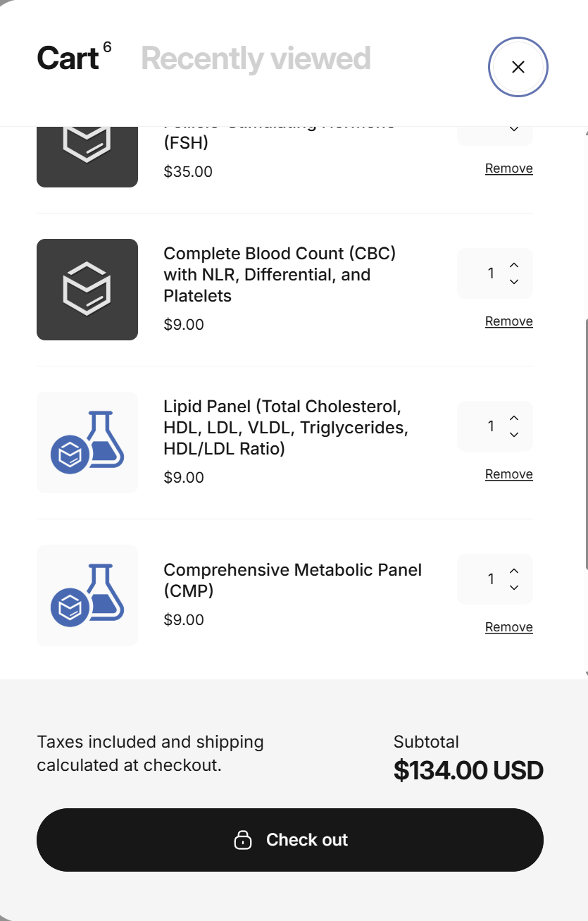Screen dimensions: 588x921
Task: Decrease quantity of Lipid Panel
Action: (514, 435)
